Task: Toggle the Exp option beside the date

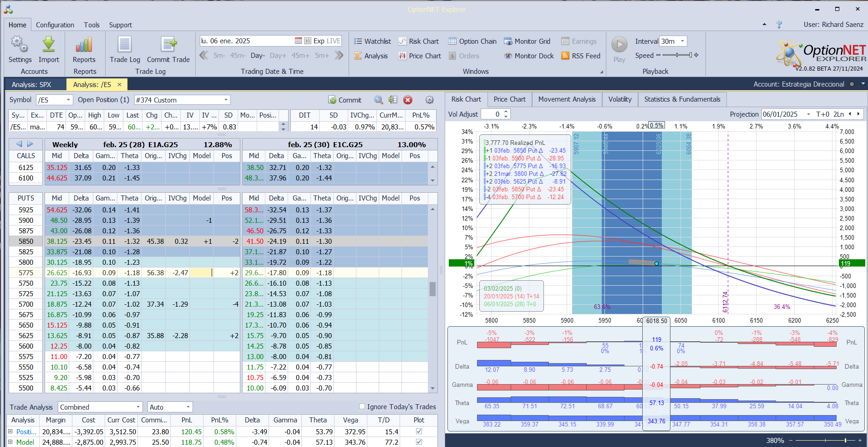Action: tap(319, 41)
